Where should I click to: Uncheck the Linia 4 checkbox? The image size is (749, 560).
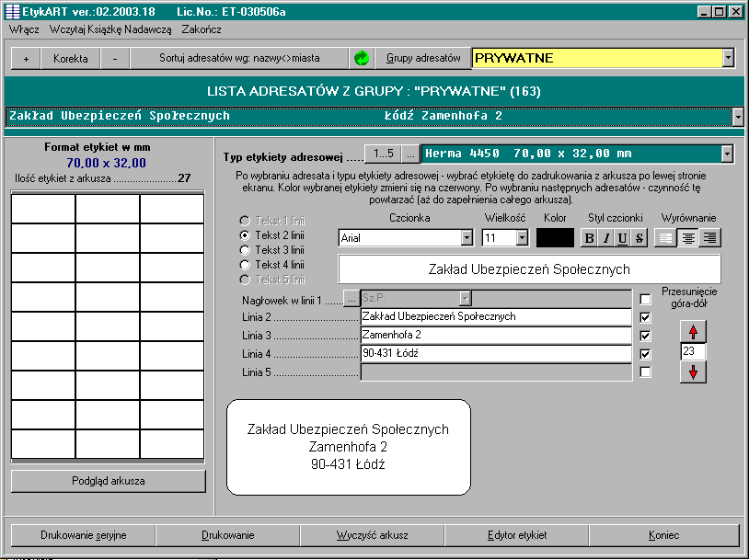pyautogui.click(x=645, y=354)
